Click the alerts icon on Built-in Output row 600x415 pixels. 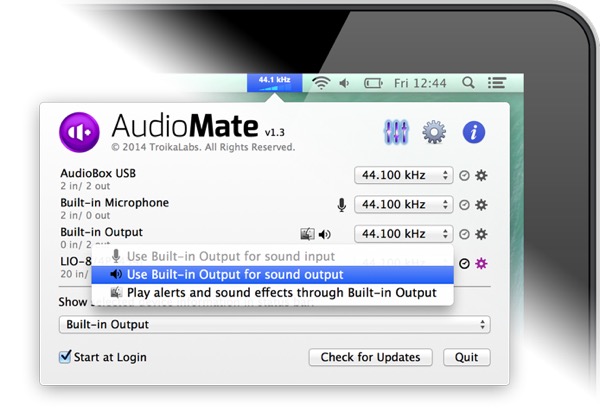[x=307, y=234]
